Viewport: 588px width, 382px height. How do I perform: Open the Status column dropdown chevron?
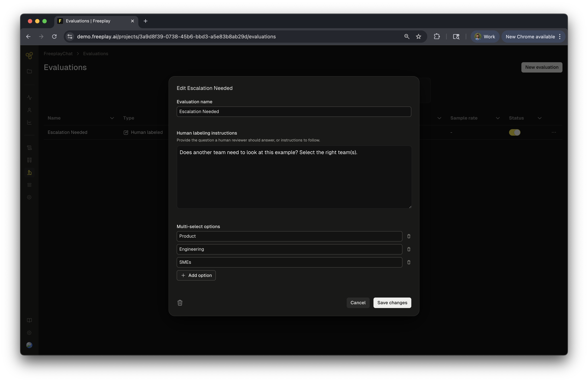pyautogui.click(x=540, y=118)
